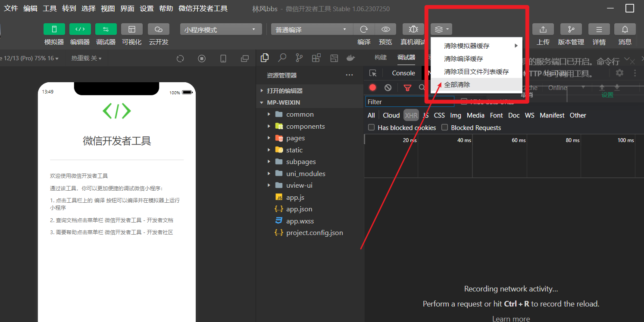This screenshot has width=644, height=322.
Task: Open the 文件 menu
Action: tap(11, 8)
